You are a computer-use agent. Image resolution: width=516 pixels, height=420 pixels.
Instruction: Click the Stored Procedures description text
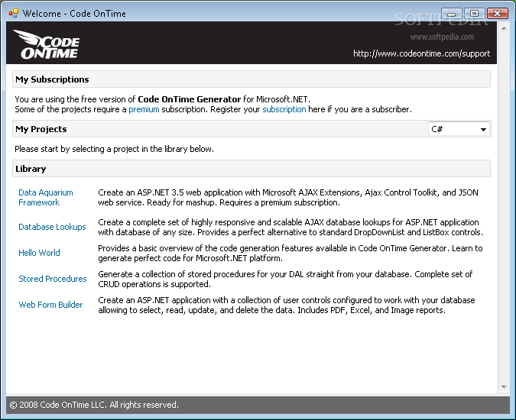point(285,279)
